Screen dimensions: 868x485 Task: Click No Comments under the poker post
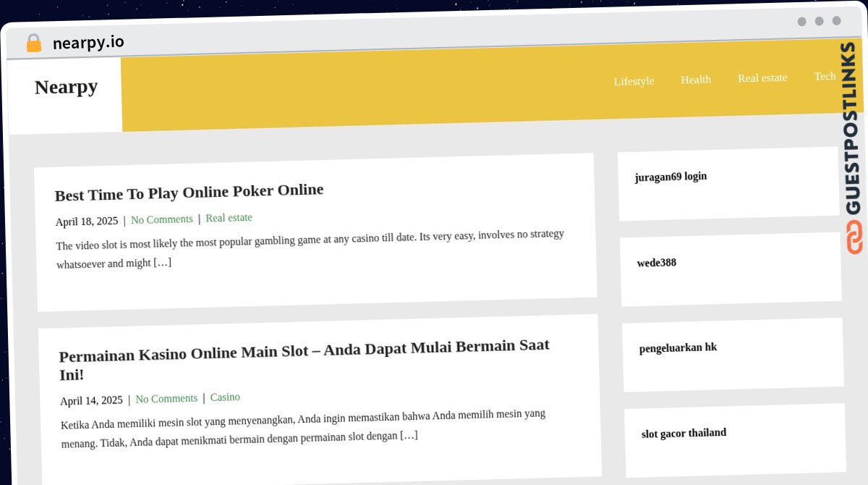pyautogui.click(x=162, y=219)
